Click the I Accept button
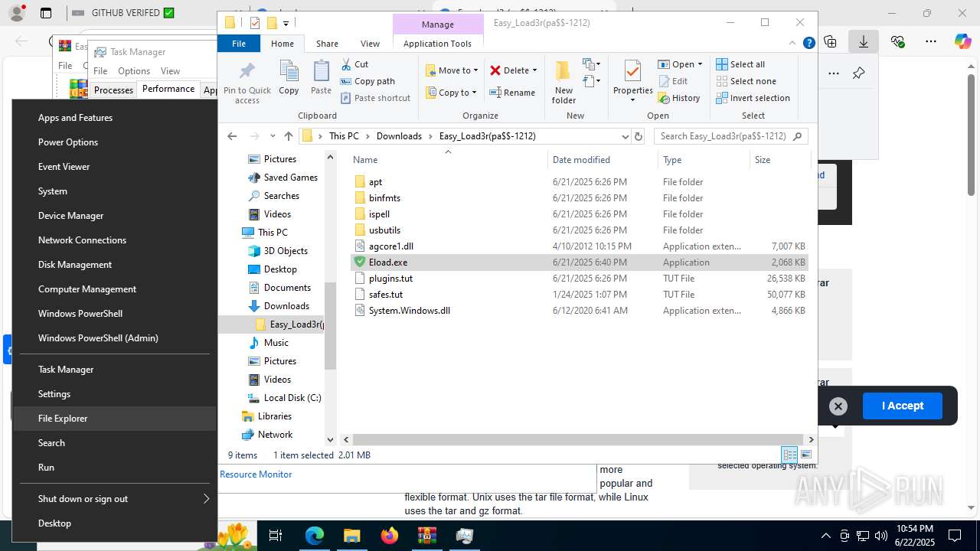 pos(903,406)
